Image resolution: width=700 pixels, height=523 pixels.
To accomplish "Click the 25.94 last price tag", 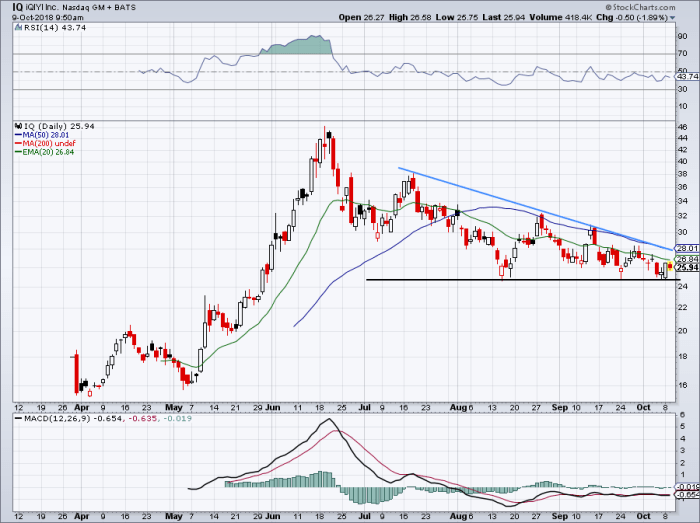I will [686, 267].
